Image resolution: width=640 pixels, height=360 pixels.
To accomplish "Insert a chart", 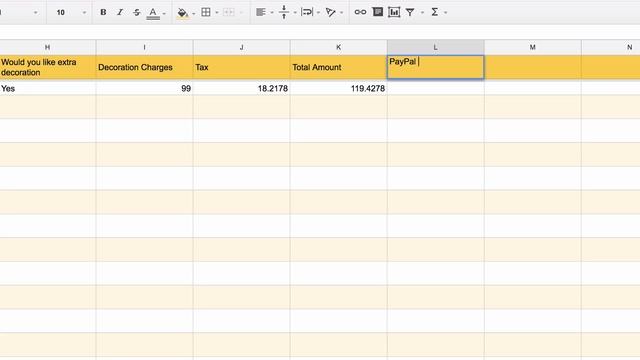I will tap(394, 12).
